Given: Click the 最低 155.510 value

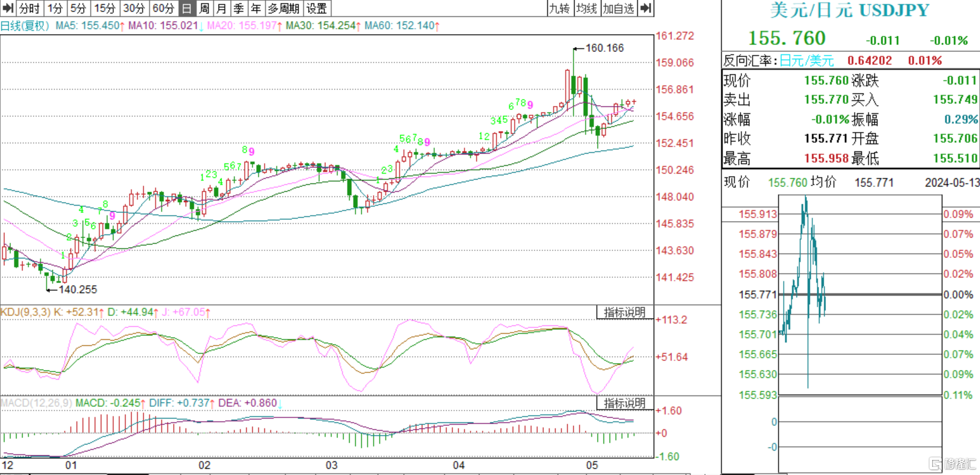Looking at the screenshot, I should click(x=955, y=158).
